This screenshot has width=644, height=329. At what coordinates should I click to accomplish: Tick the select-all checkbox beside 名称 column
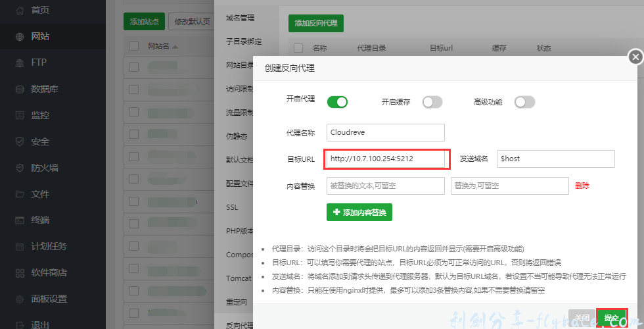tap(298, 48)
